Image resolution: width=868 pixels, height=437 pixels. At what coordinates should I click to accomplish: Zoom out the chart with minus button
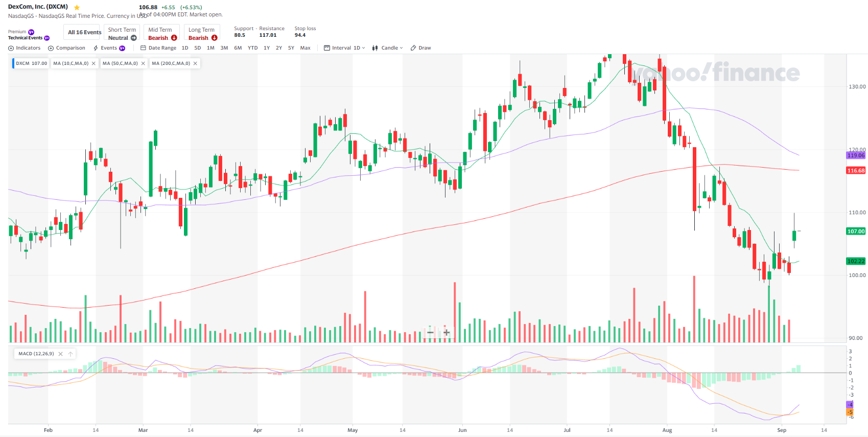[430, 333]
